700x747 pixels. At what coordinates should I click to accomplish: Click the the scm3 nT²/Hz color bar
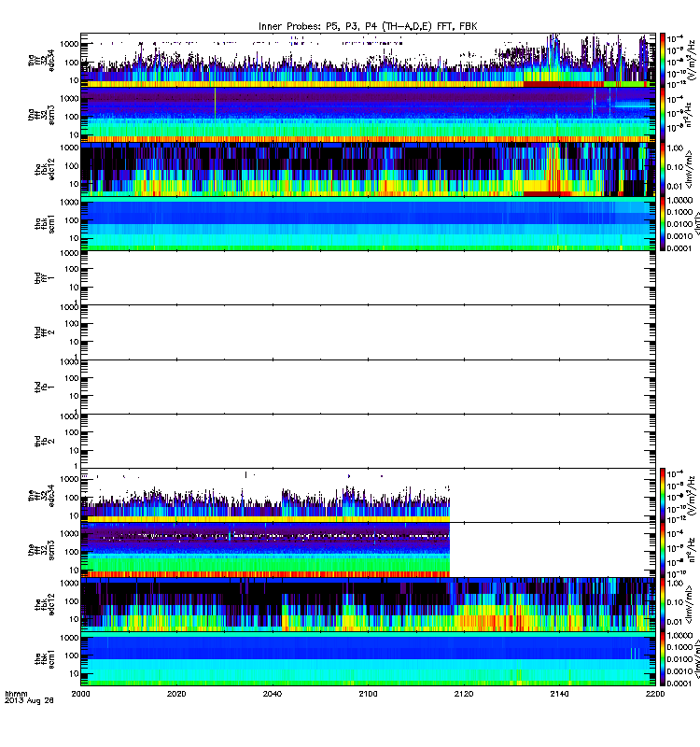pyautogui.click(x=663, y=550)
